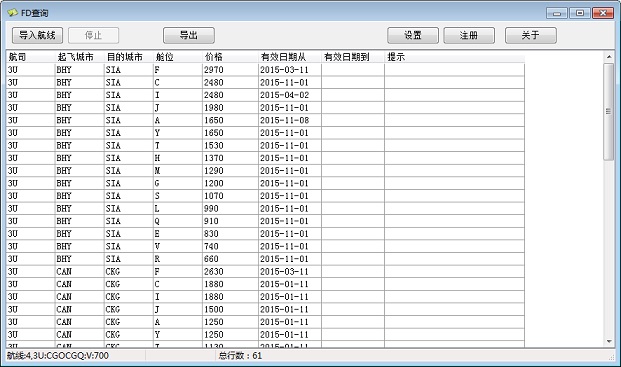
Task: Select price cell 1070
Action: coord(230,196)
